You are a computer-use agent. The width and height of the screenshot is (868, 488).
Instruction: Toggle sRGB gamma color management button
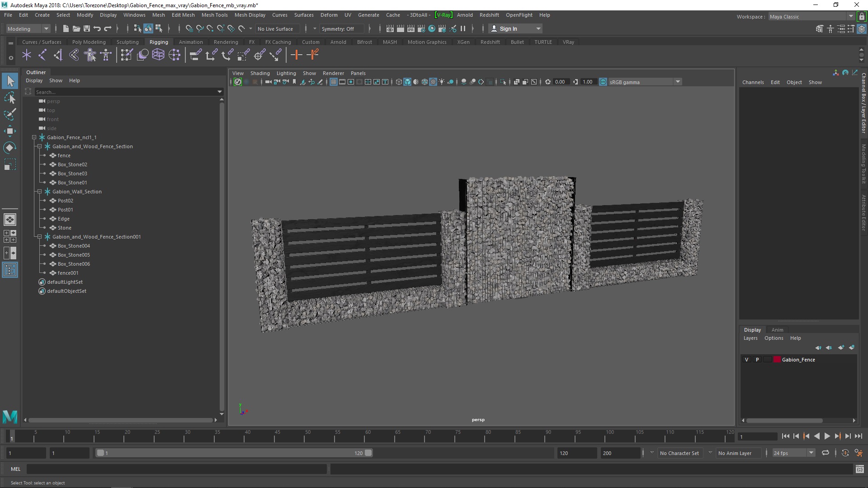click(x=603, y=82)
